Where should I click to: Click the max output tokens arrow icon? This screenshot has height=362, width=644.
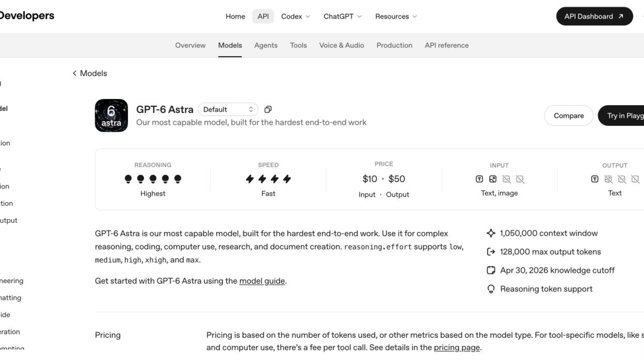(491, 252)
